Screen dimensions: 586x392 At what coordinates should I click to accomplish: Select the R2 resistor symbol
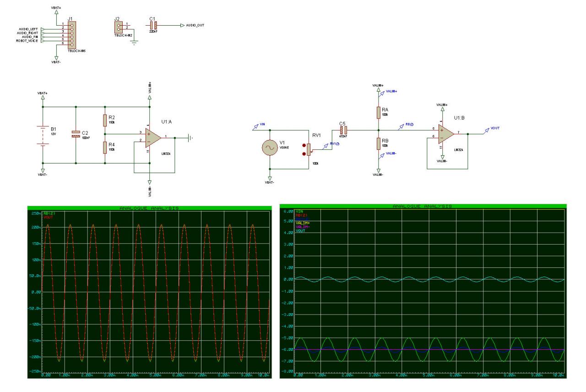pyautogui.click(x=105, y=121)
